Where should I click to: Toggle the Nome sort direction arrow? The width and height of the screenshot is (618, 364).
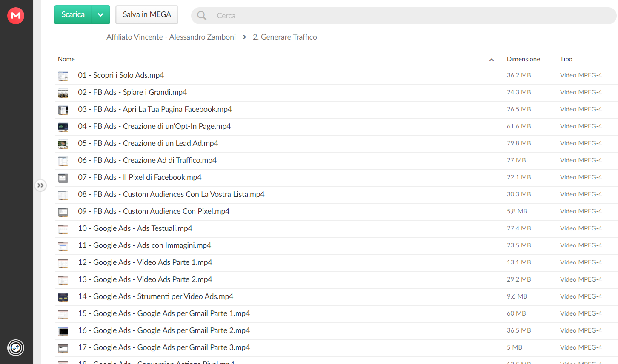(492, 60)
